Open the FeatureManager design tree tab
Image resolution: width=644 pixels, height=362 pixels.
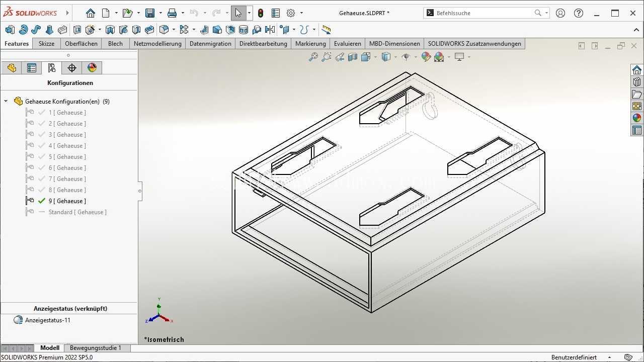click(12, 68)
